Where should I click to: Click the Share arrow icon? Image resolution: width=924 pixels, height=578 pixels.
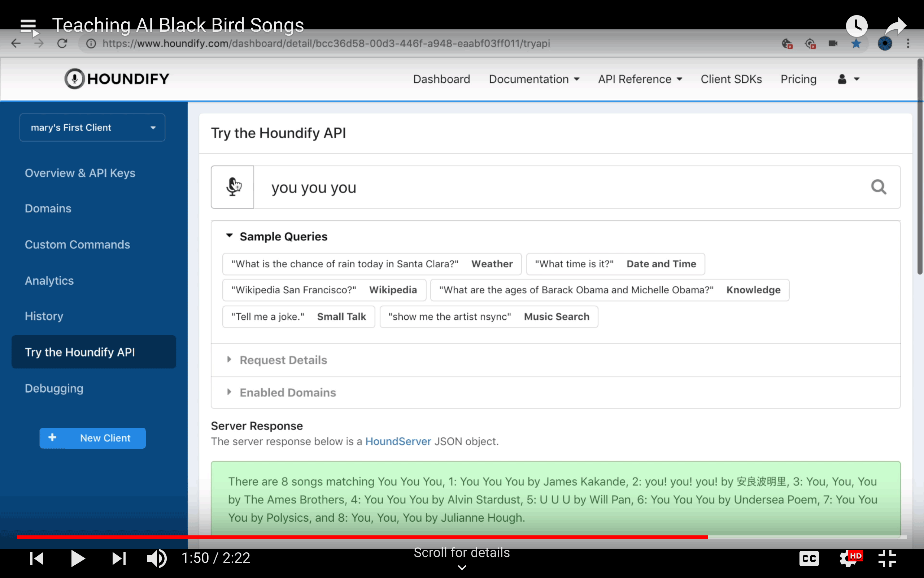895,26
